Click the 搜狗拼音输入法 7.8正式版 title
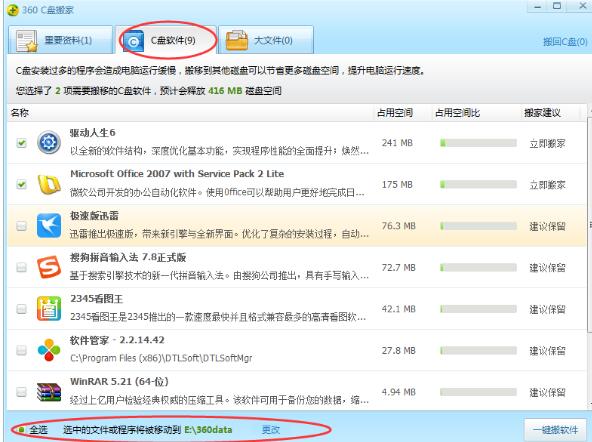 pos(128,257)
